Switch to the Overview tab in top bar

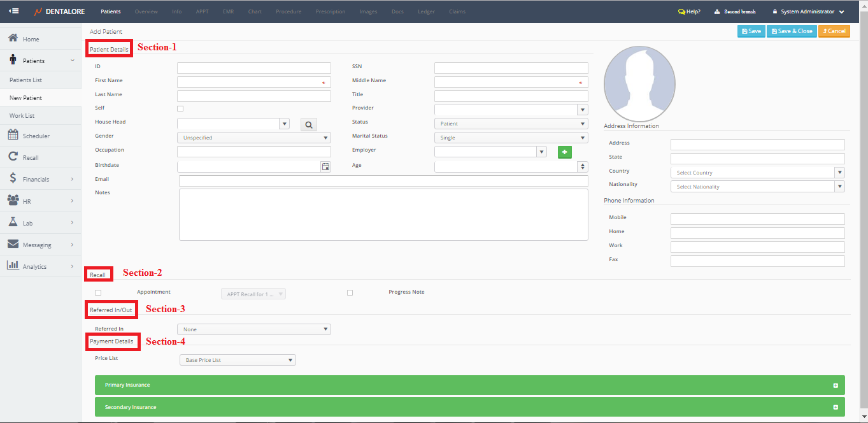(146, 11)
